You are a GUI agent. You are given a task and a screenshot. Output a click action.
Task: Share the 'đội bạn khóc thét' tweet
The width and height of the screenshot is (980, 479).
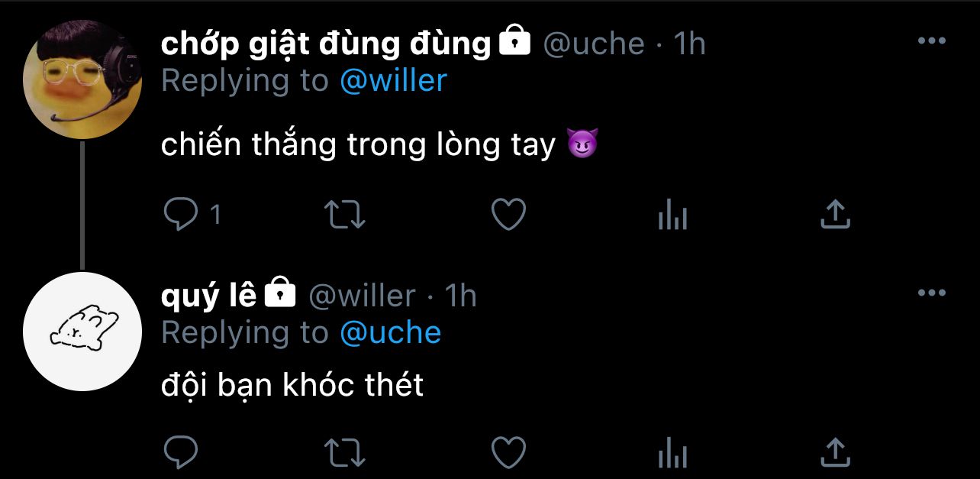[835, 451]
